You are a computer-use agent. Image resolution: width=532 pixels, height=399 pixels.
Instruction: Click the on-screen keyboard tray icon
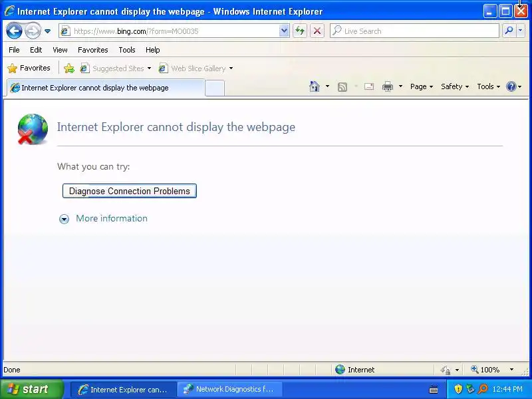pos(434,390)
